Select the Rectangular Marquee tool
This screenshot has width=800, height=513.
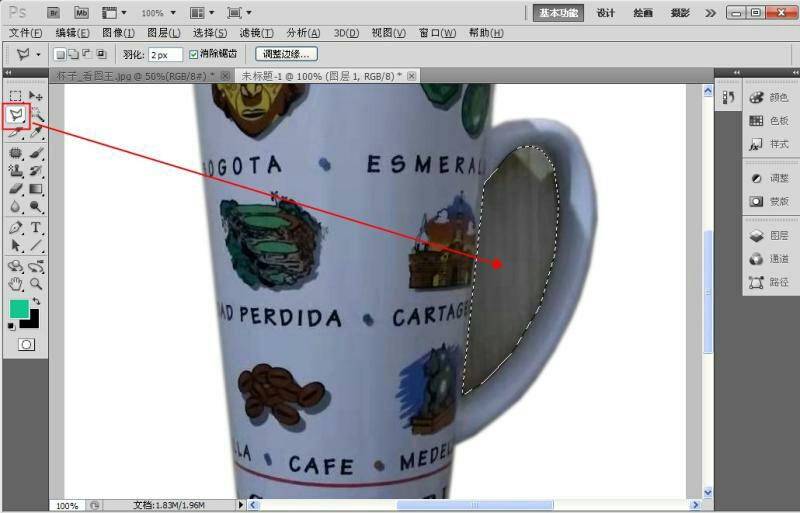coord(15,96)
